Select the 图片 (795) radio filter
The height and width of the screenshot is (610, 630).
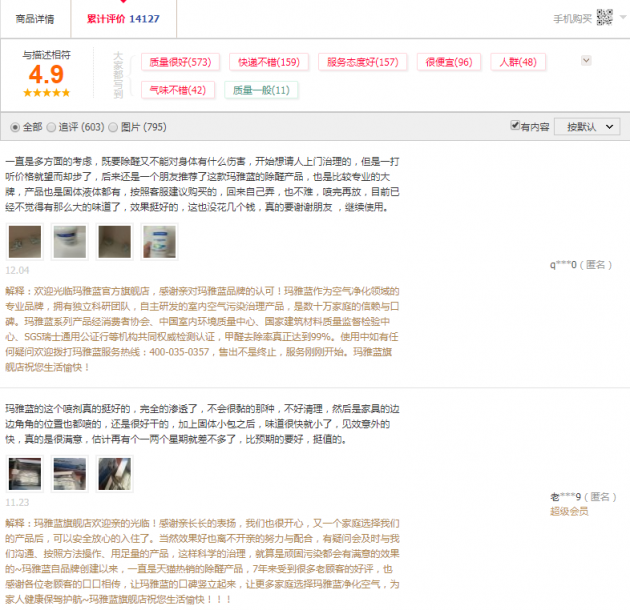[114, 127]
